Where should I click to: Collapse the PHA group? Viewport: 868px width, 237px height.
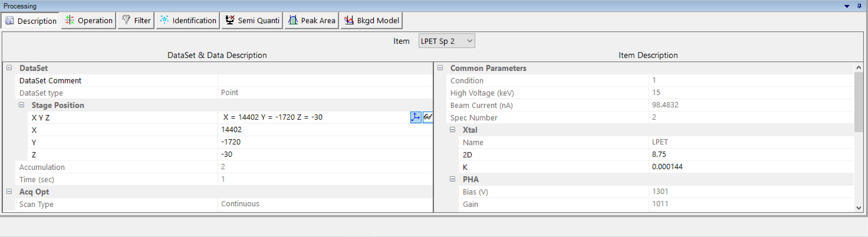click(x=452, y=179)
